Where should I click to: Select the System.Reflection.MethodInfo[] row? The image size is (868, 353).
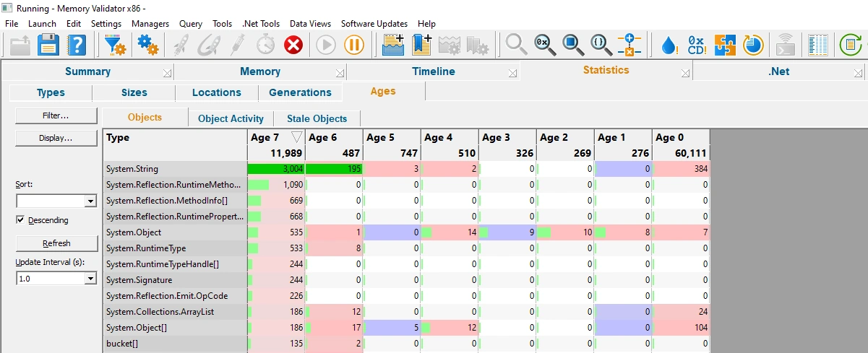tap(407, 201)
